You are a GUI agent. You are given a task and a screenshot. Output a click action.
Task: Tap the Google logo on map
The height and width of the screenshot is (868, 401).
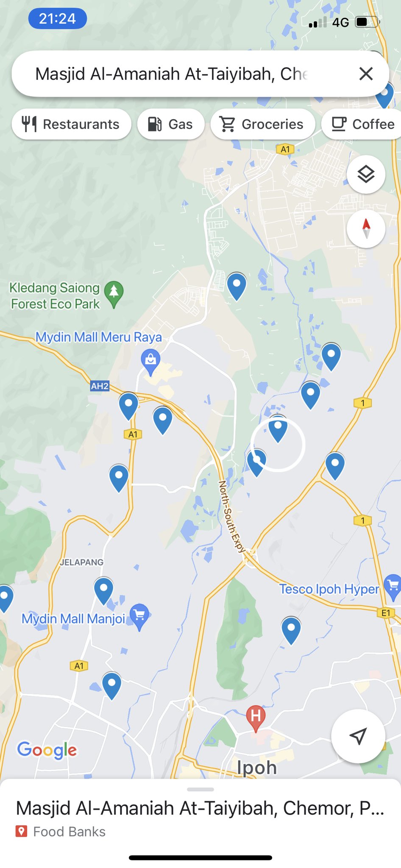(x=47, y=750)
